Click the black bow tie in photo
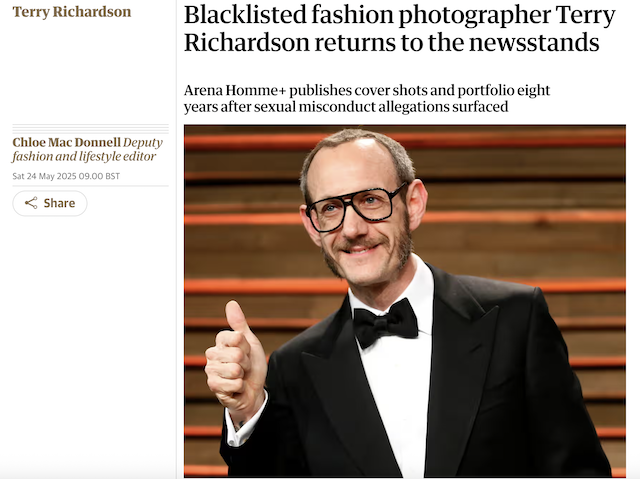640x479 pixels. point(385,322)
